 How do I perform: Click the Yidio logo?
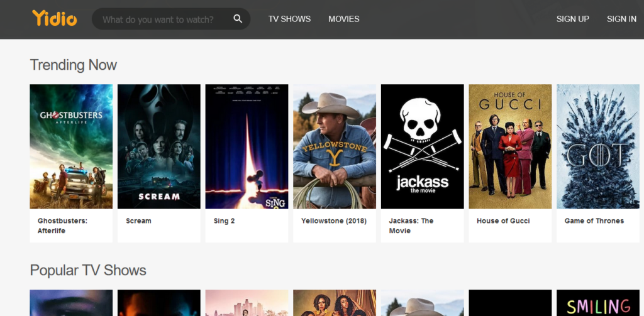54,18
